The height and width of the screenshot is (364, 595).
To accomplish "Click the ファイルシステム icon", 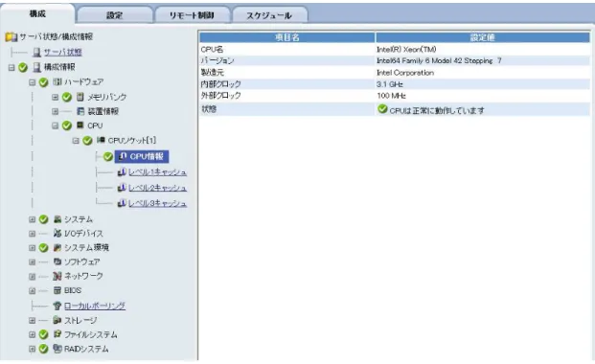I will [x=57, y=334].
